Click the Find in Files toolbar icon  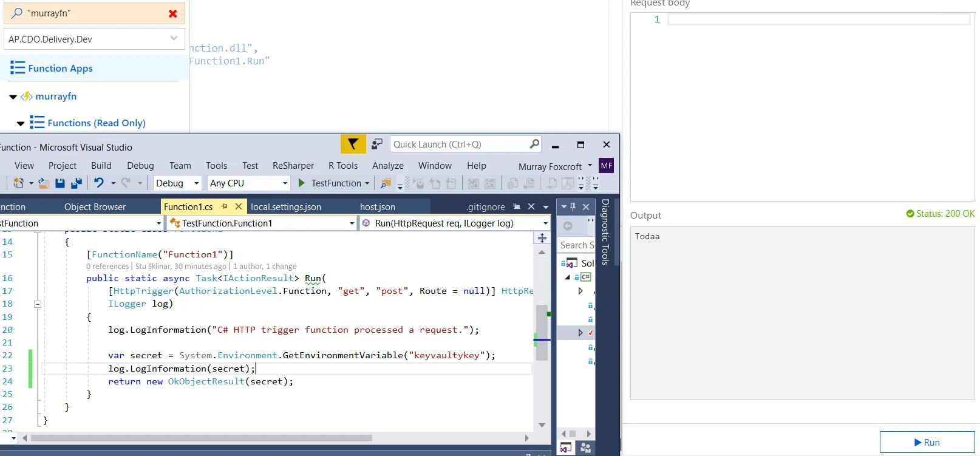pos(386,183)
